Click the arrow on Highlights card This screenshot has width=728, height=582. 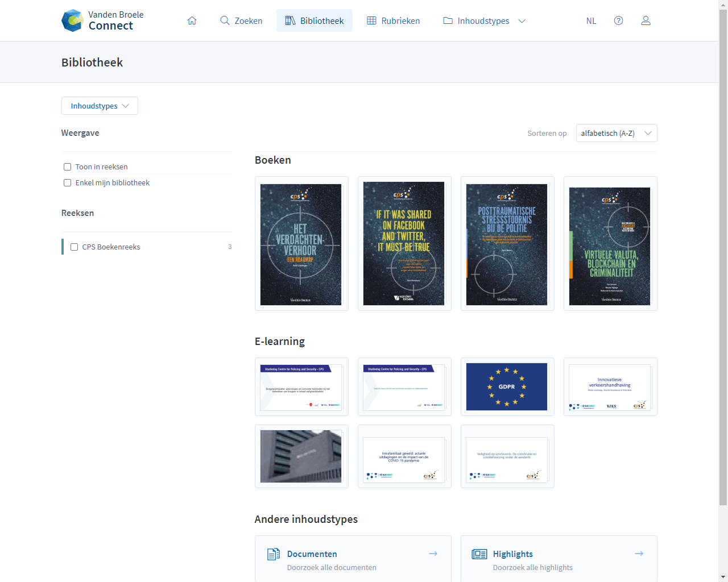639,554
